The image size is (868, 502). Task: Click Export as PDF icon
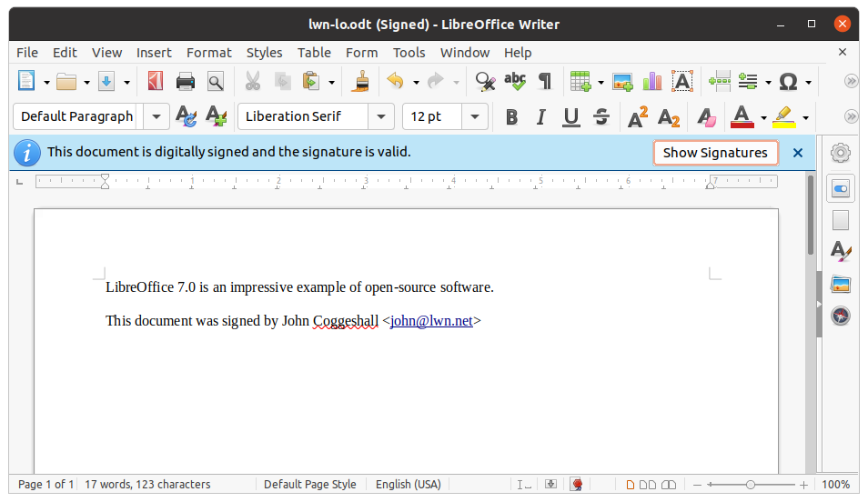pos(156,82)
